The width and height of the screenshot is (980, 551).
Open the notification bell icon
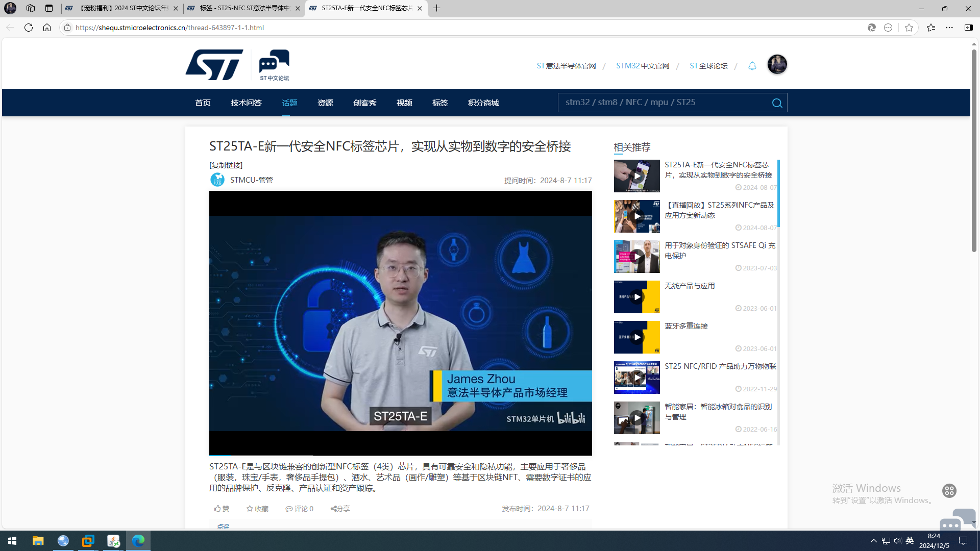[x=752, y=66]
